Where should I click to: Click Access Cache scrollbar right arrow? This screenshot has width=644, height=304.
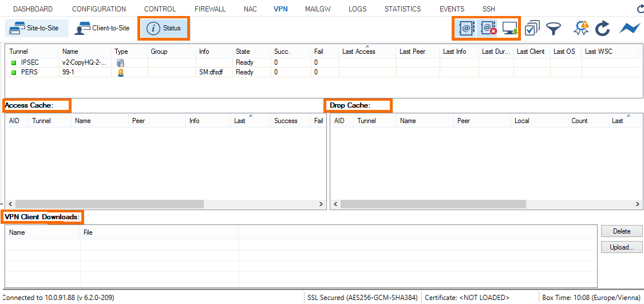321,204
